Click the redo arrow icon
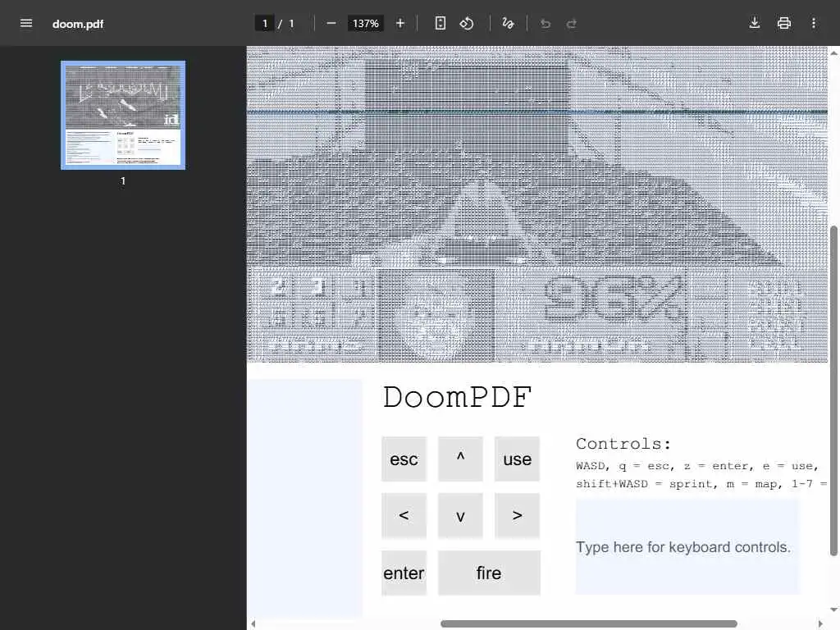The height and width of the screenshot is (630, 840). pyautogui.click(x=572, y=23)
